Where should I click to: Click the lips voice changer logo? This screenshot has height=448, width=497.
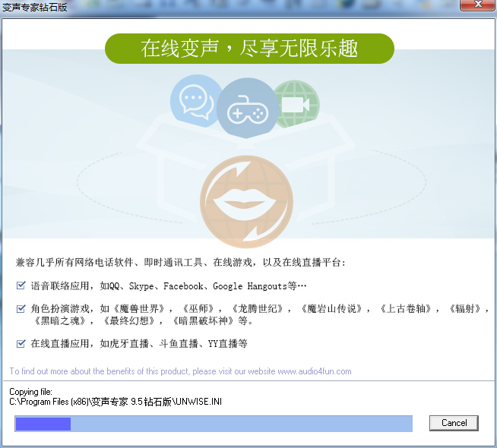click(x=246, y=202)
